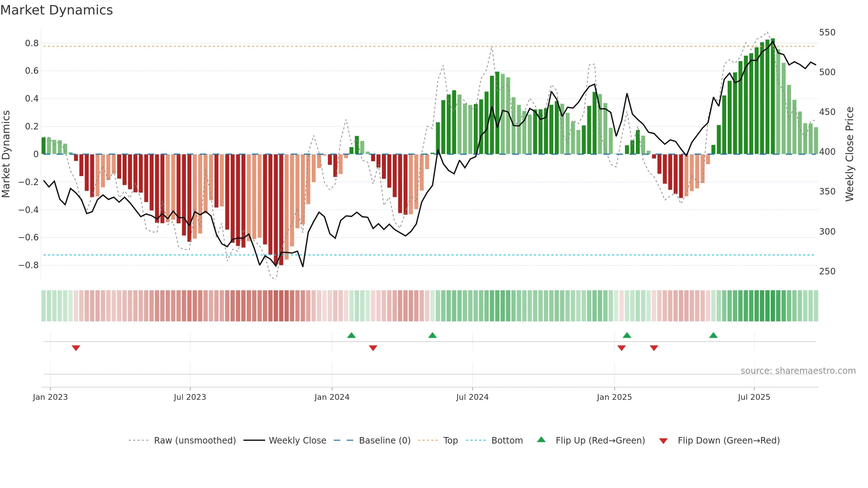
Task: Click the blue dashed Baseline line sample
Action: [344, 441]
